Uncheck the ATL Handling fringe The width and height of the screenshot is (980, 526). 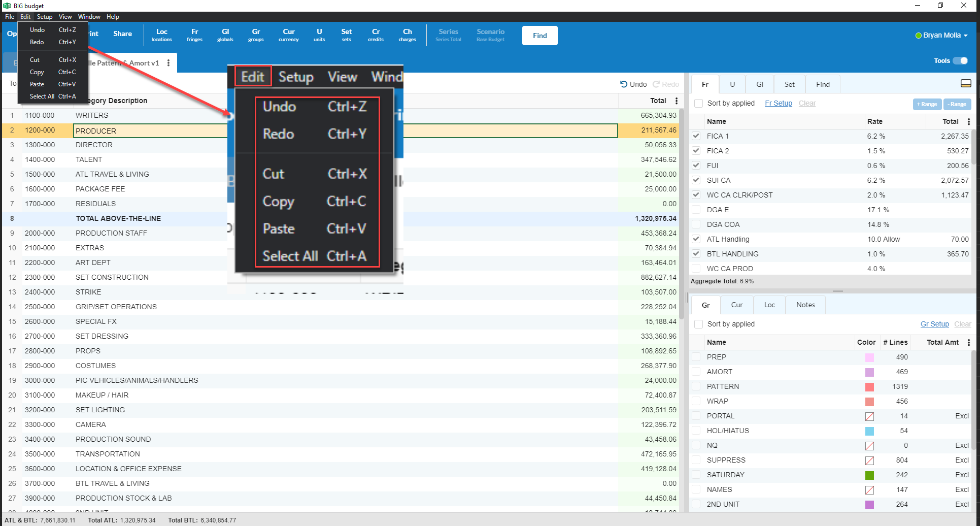[x=696, y=239]
